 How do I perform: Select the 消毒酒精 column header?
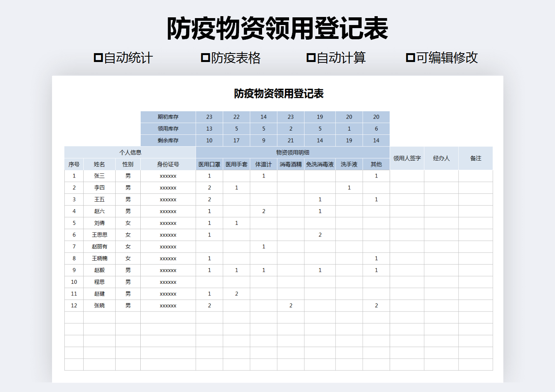[x=291, y=164]
